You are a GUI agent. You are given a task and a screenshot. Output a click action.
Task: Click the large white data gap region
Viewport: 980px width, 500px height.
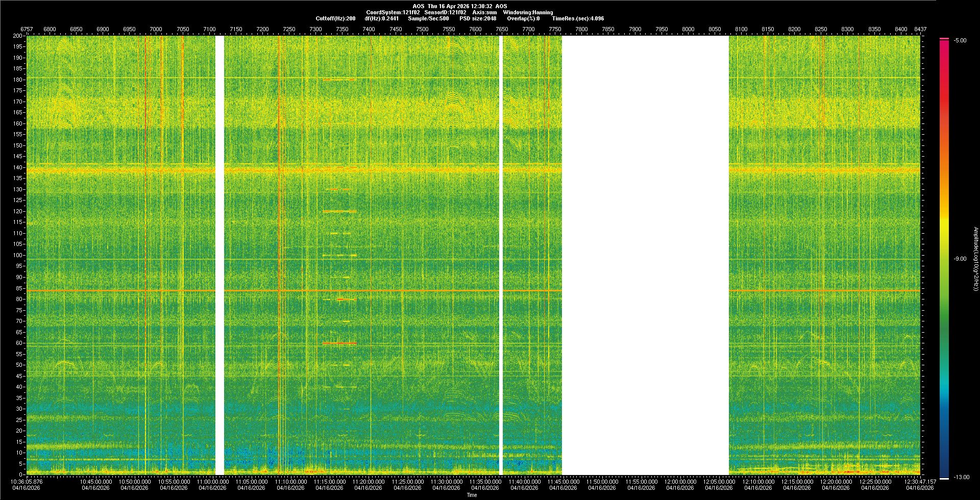click(x=645, y=255)
